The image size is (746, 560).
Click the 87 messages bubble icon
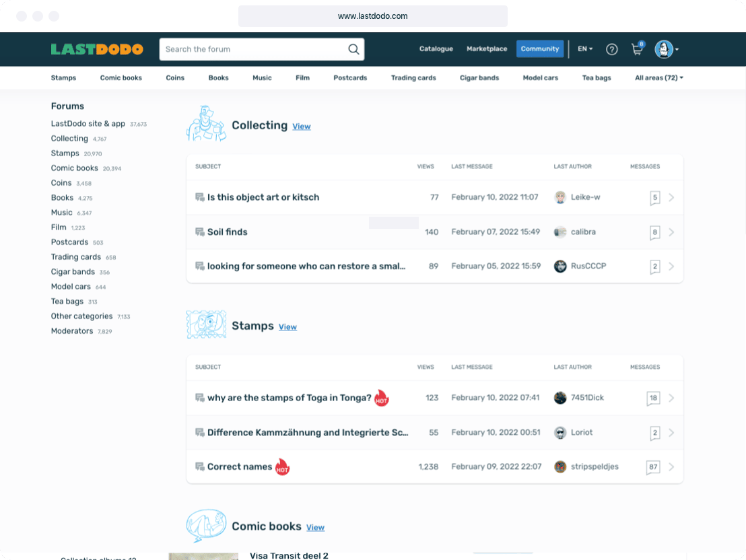click(652, 467)
